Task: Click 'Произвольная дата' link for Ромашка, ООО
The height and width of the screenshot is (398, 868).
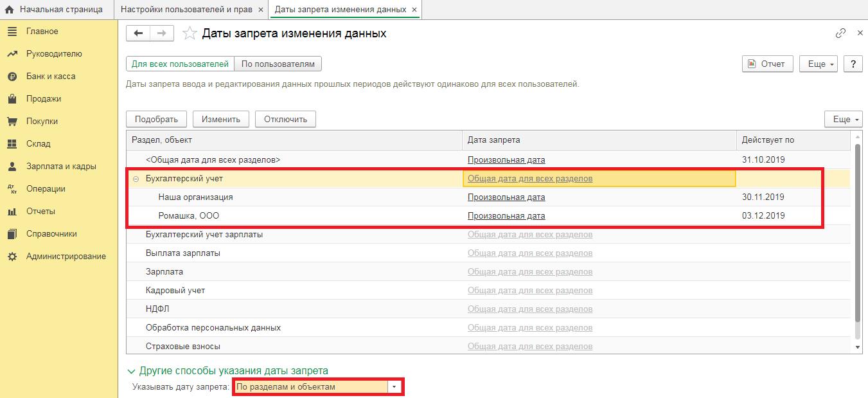Action: click(506, 216)
